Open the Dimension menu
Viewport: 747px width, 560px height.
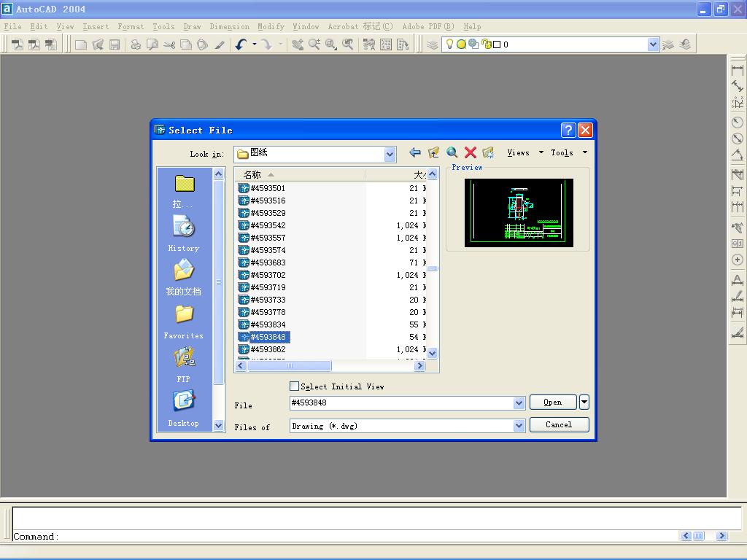[x=229, y=27]
